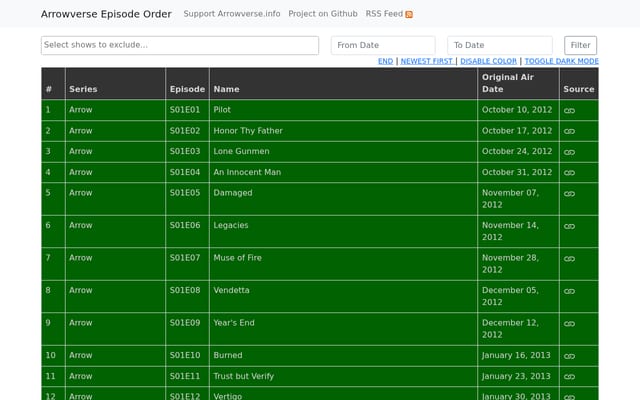Open the source link for Trust but Verify
This screenshot has height=400, width=640.
569,377
